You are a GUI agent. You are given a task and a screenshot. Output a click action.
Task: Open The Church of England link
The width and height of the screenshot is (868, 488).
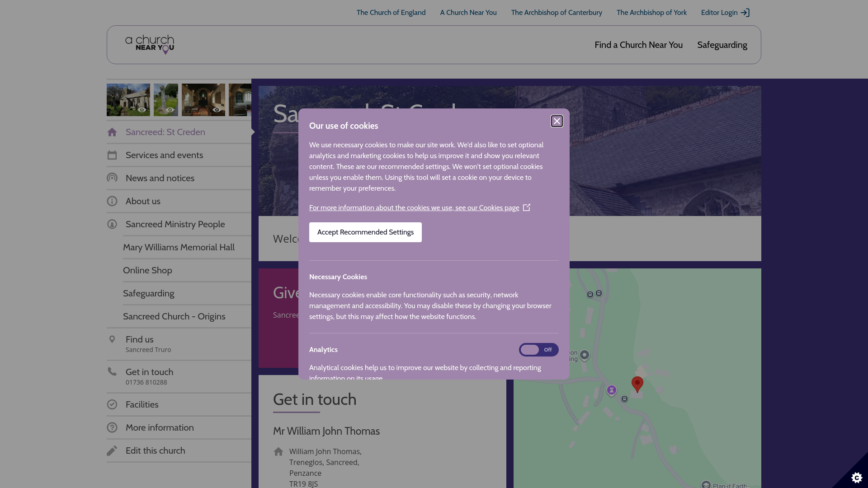[x=391, y=13]
